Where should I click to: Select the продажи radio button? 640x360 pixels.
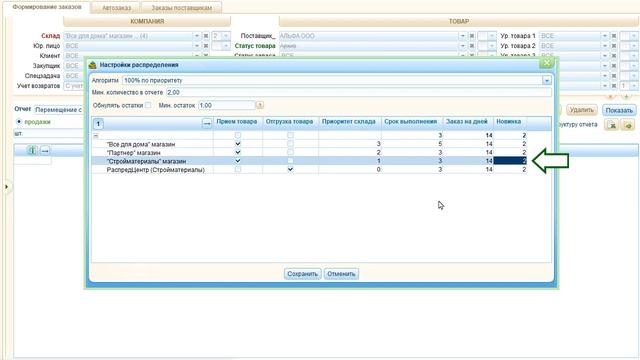tap(19, 122)
